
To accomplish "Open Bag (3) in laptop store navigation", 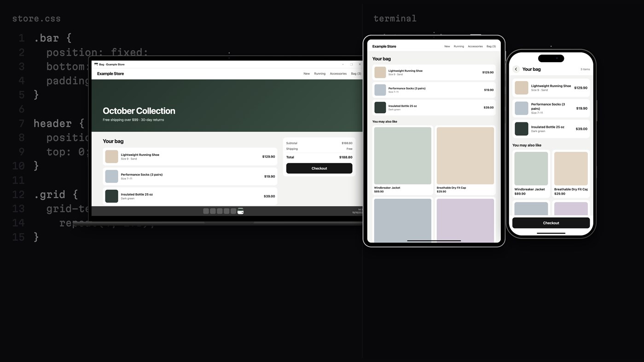I will coord(356,74).
